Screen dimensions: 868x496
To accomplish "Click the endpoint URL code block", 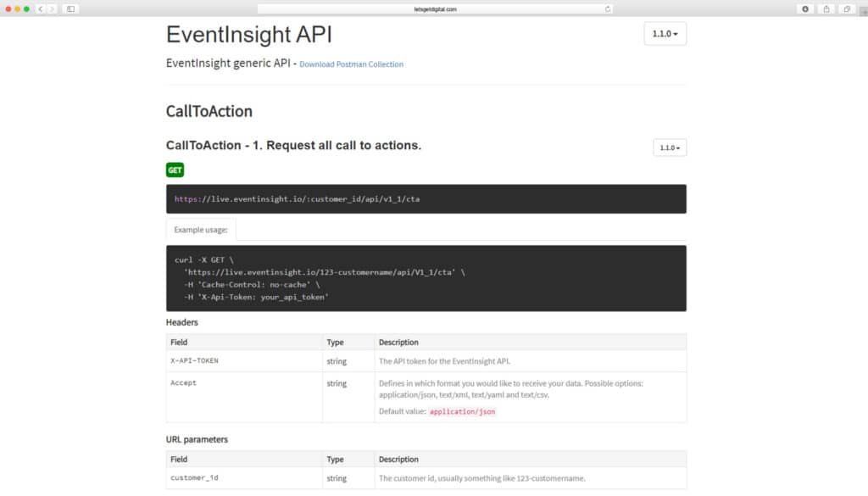I will (426, 198).
